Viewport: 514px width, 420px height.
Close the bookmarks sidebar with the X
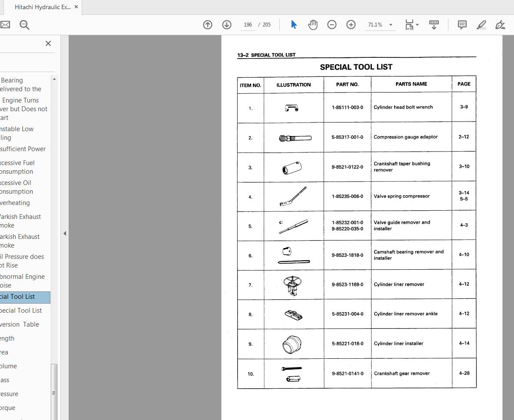point(48,43)
